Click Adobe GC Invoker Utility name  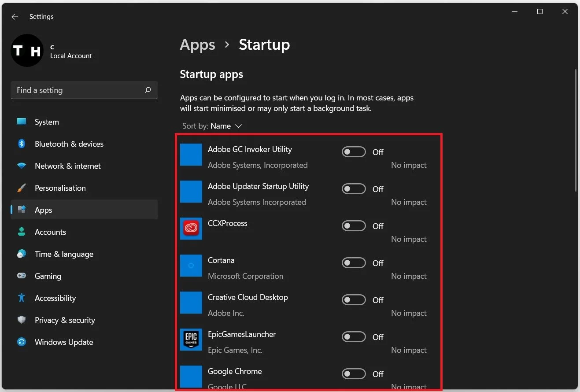pyautogui.click(x=250, y=149)
